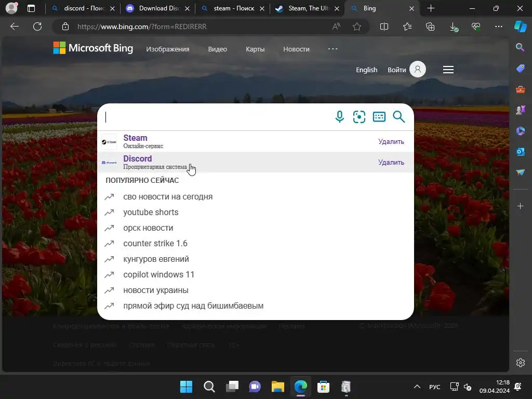
Task: Click the Edge profile avatar icon
Action: (12, 8)
